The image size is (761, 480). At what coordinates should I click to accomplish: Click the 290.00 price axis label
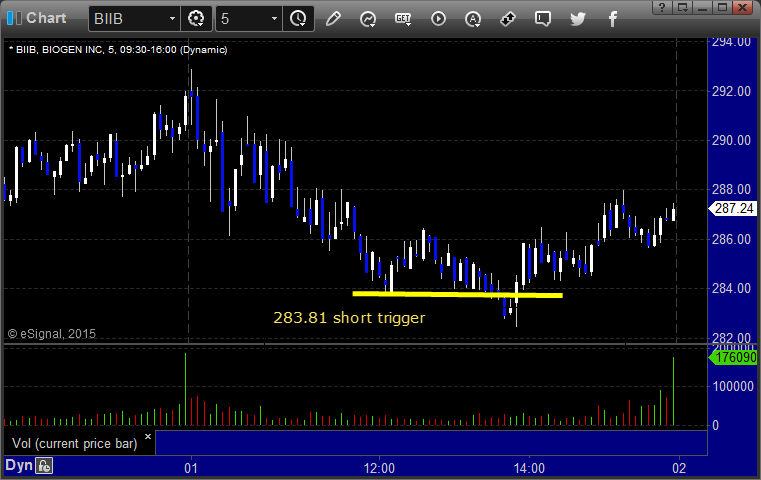click(x=731, y=140)
